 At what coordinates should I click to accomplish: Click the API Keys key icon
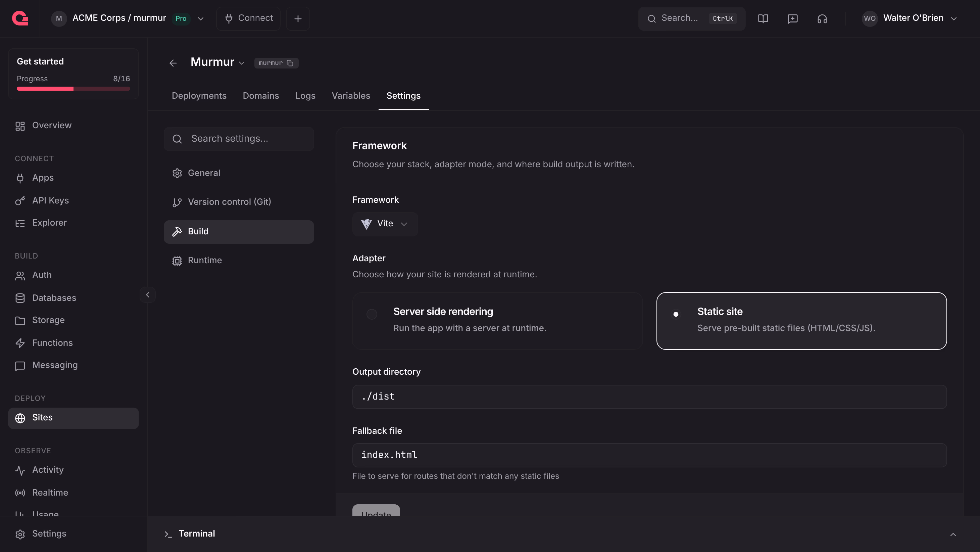(20, 201)
